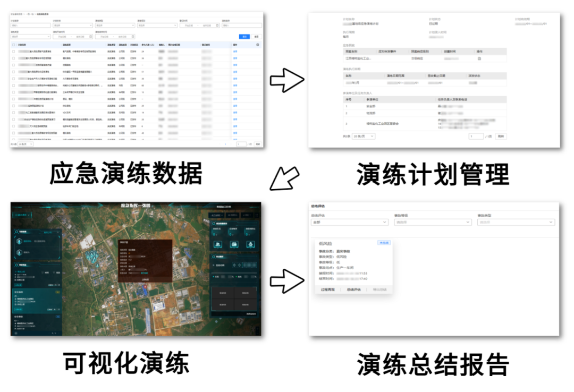This screenshot has width=574, height=392.
Task: Toggle the select-all checkbox in table header
Action: coord(13,45)
